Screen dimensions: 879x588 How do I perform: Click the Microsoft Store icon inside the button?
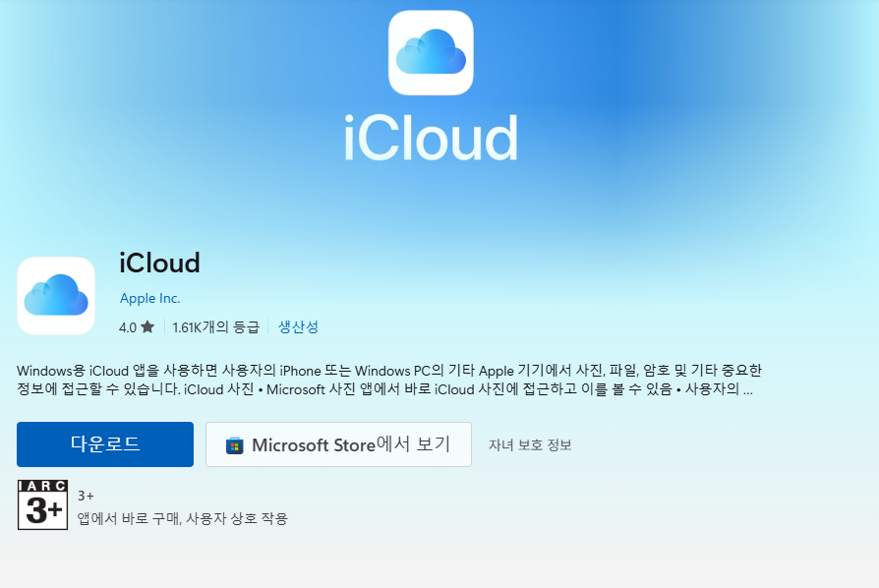234,444
